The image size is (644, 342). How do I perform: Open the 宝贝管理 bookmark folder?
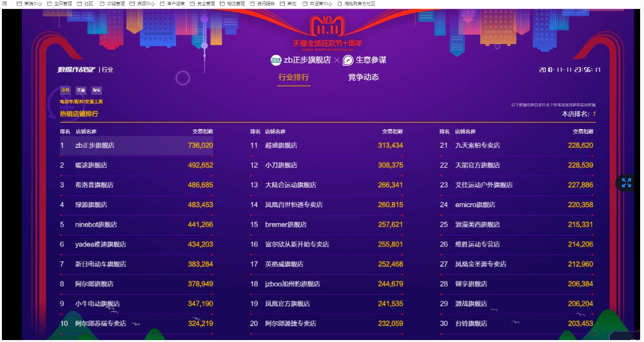[59, 3]
